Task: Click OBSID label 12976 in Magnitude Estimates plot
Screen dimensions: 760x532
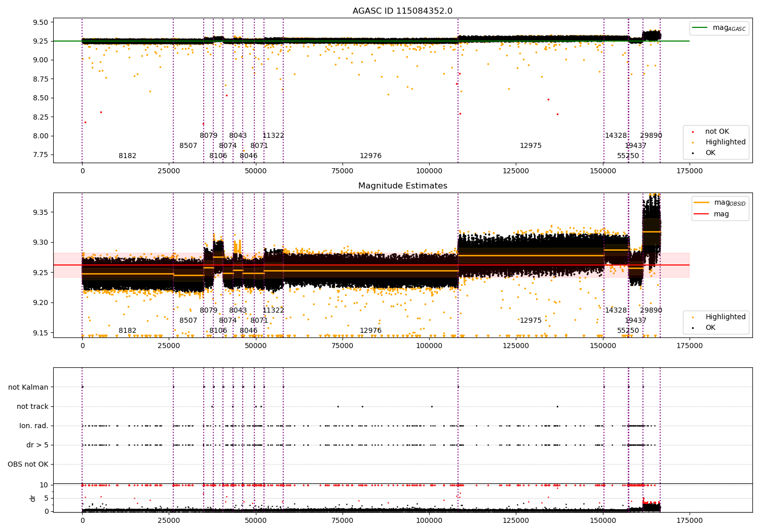Action: pyautogui.click(x=371, y=331)
